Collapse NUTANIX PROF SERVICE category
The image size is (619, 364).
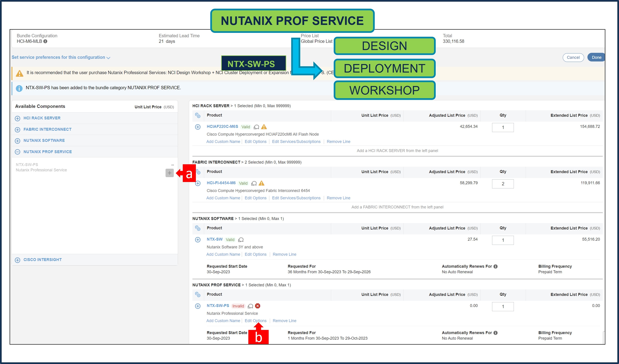coord(17,152)
